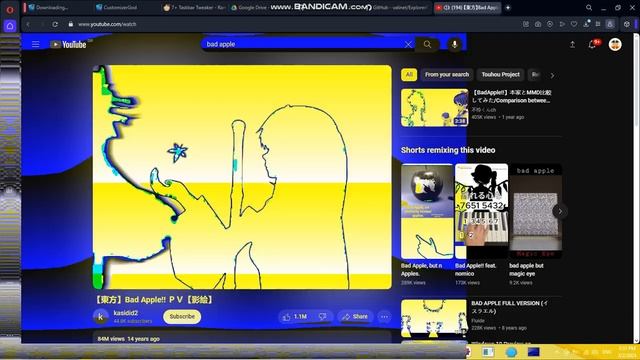
Task: Like the video with 1.1M likes
Action: (296, 317)
